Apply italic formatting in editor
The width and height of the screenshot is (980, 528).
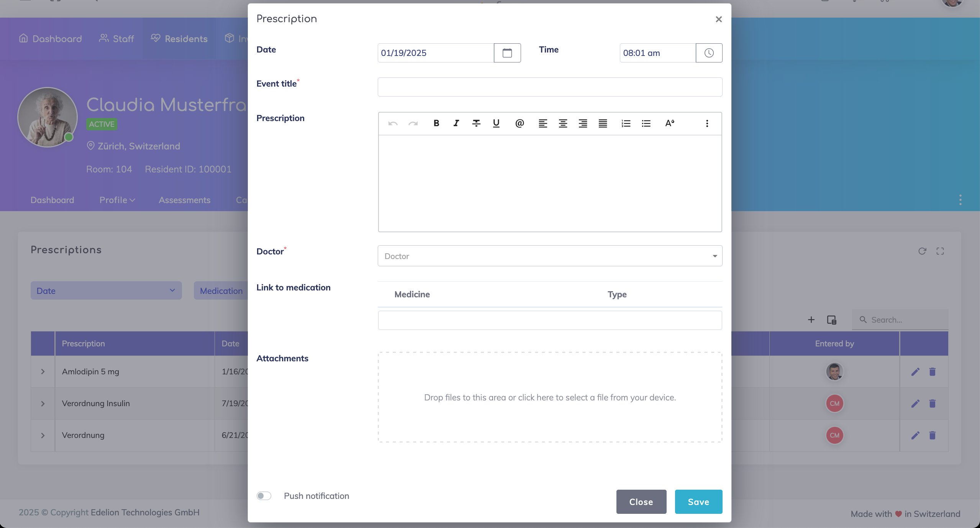click(456, 123)
